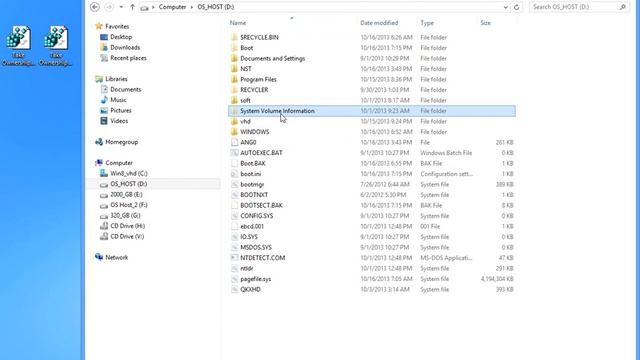Open the Videos library
The width and height of the screenshot is (640, 360).
click(x=119, y=121)
